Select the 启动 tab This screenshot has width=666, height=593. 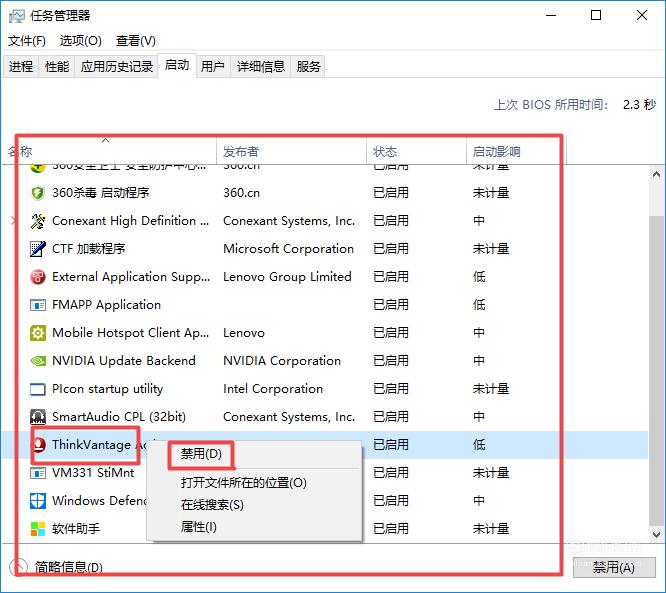(x=177, y=65)
